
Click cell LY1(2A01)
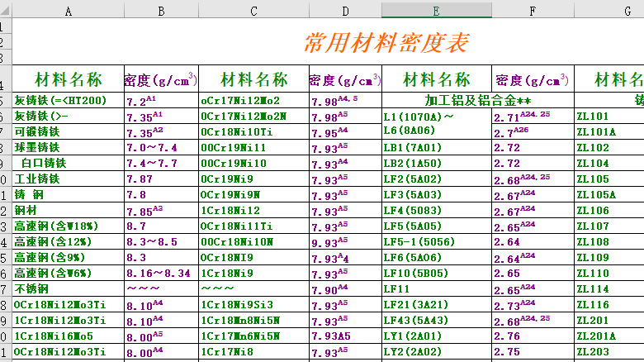point(437,336)
